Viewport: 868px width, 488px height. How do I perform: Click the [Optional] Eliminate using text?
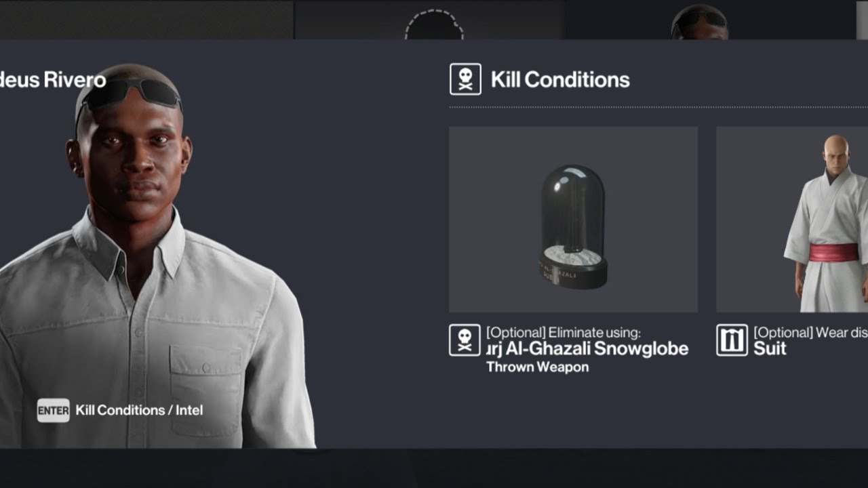(563, 333)
